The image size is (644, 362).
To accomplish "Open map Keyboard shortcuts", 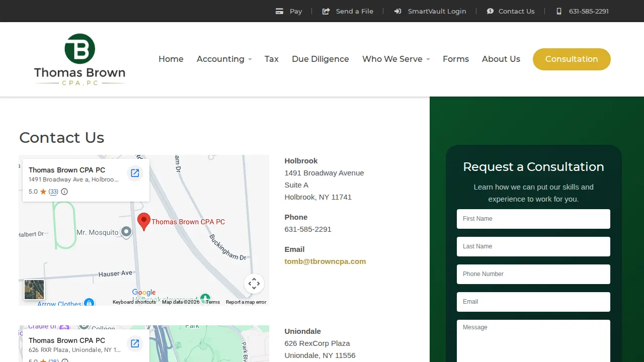I will coord(134,302).
